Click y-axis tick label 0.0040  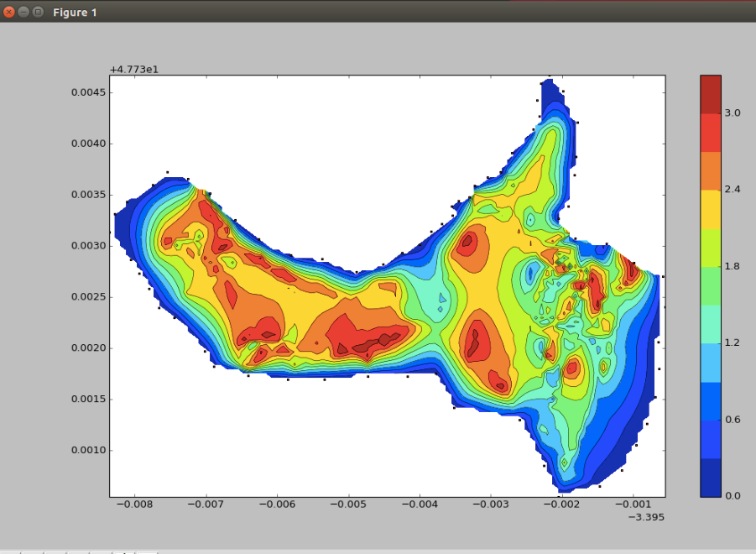pos(88,144)
